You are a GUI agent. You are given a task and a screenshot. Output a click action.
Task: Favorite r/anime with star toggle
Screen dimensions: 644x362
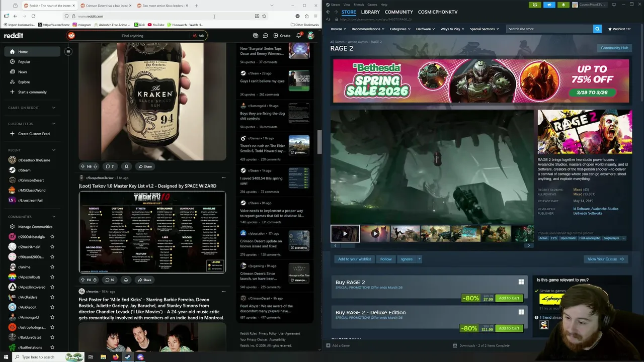point(52,267)
